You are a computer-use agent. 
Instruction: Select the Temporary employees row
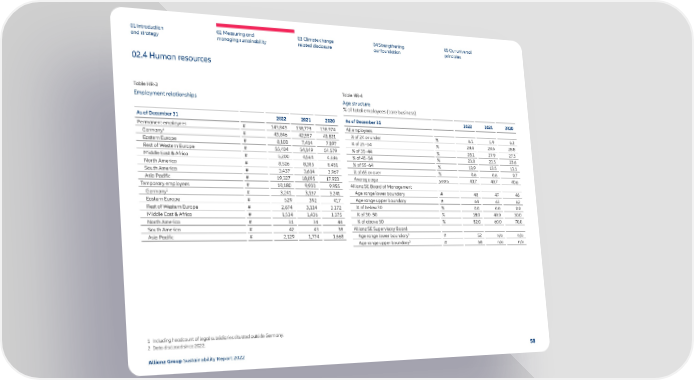[x=241, y=184]
